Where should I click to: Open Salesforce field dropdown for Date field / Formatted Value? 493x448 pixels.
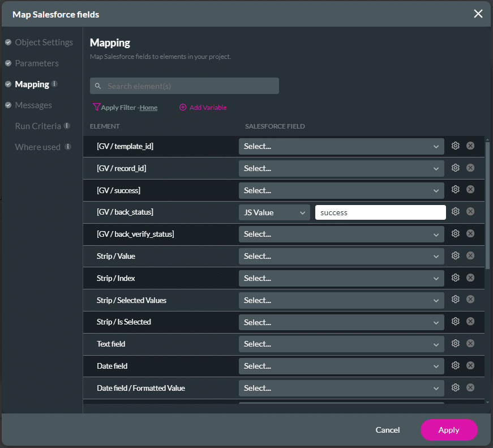click(x=341, y=388)
